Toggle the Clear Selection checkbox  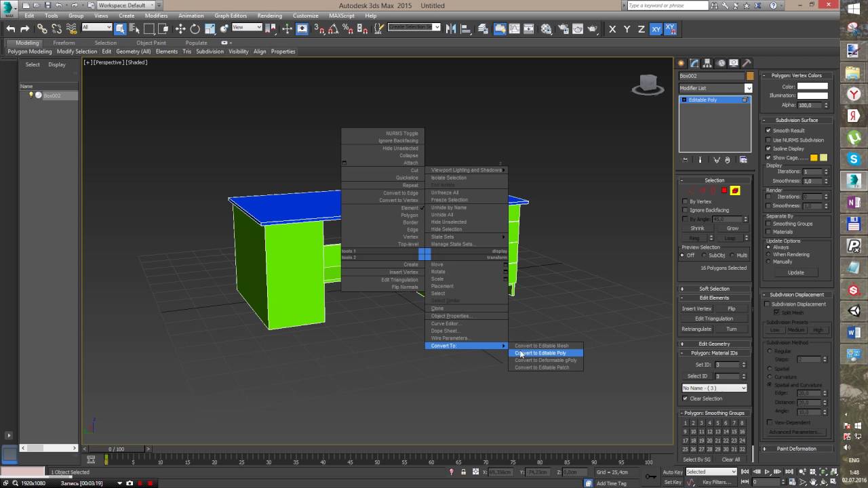685,399
